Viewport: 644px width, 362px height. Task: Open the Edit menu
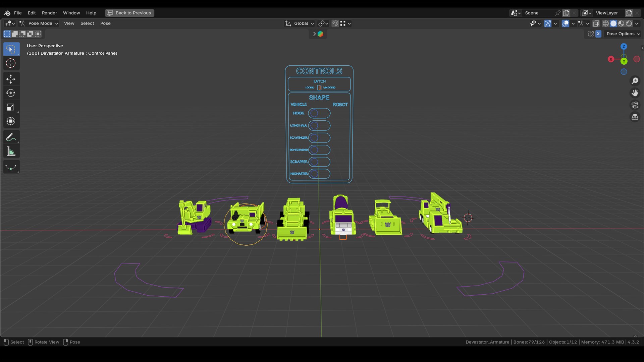coord(32,13)
